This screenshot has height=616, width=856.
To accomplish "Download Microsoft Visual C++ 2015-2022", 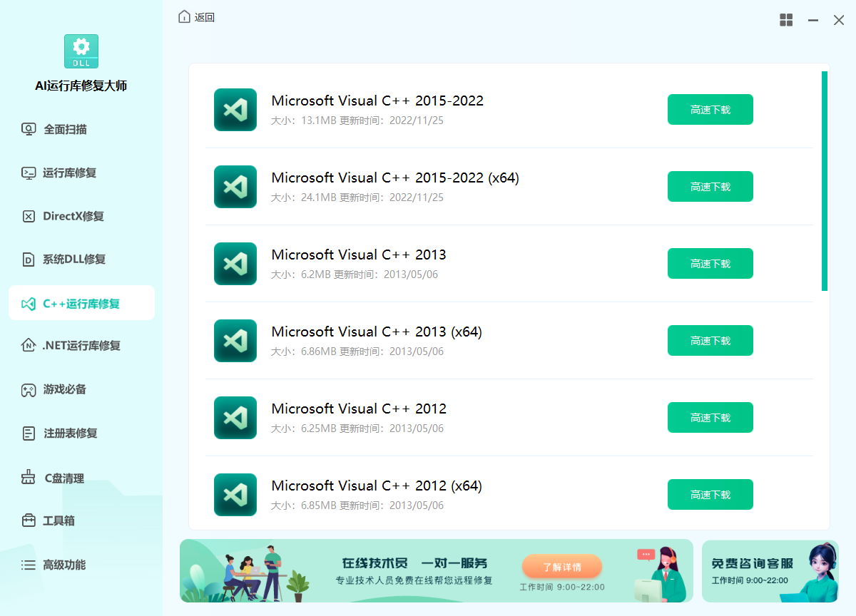I will click(710, 110).
